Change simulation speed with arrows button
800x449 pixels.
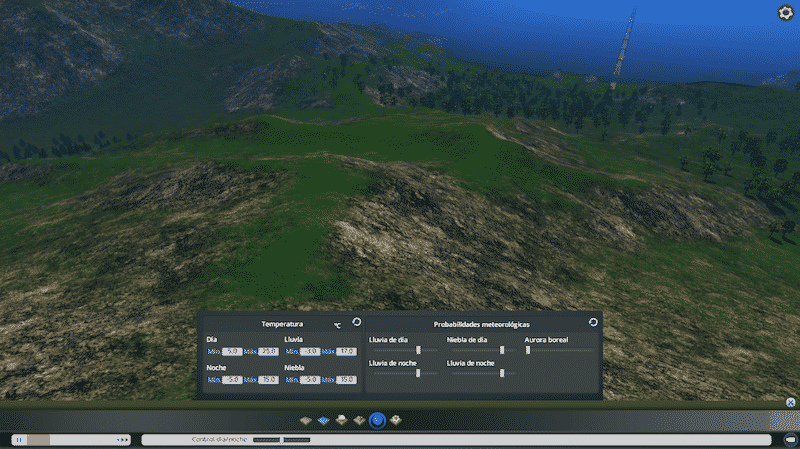coord(122,439)
